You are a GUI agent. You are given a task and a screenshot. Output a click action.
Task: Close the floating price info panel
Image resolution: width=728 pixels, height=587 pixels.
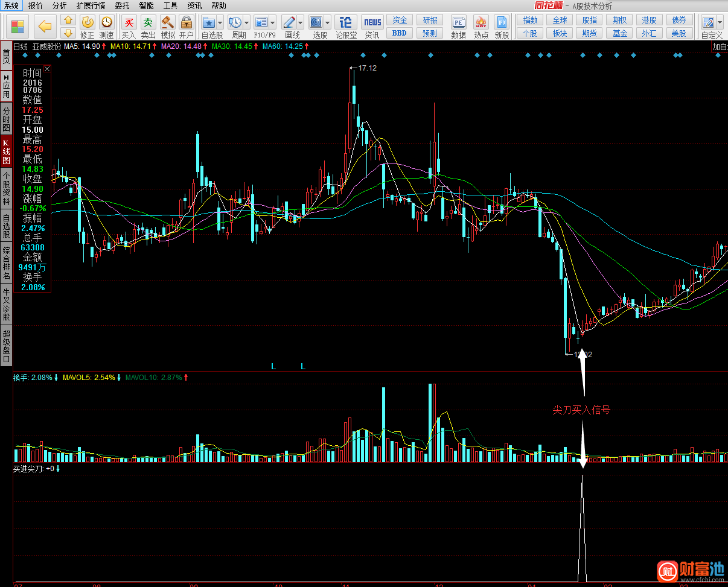pos(47,69)
